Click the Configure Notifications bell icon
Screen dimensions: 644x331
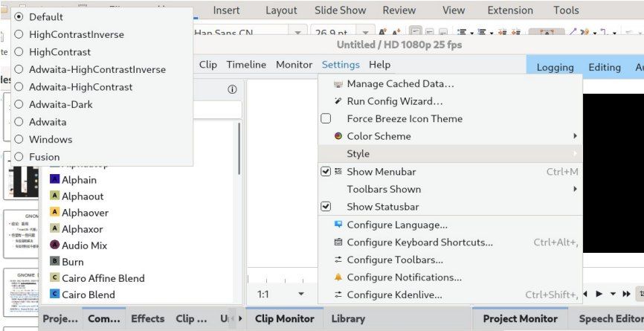click(x=338, y=277)
